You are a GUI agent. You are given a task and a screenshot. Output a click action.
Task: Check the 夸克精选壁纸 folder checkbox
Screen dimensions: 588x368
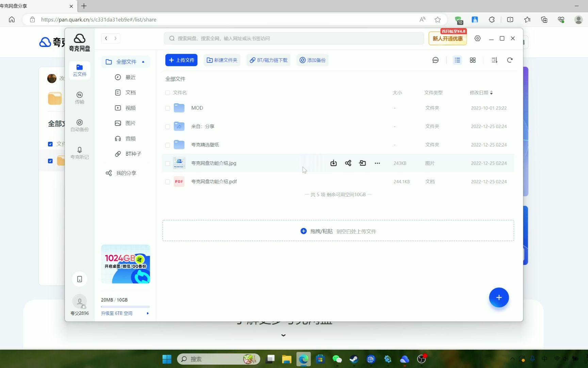click(x=167, y=145)
